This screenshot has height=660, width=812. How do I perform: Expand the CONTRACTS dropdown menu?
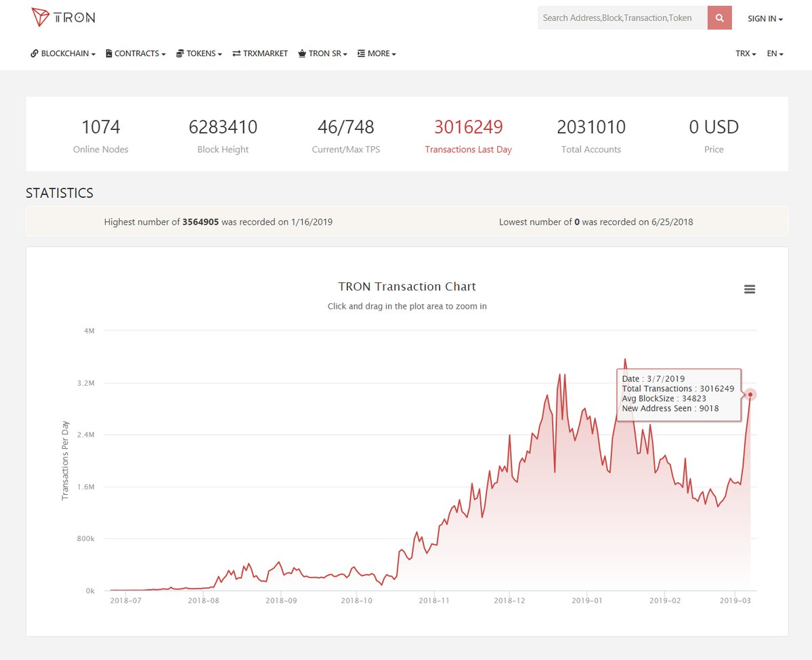(135, 53)
